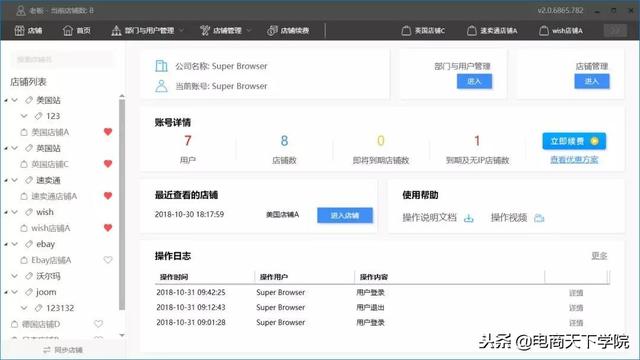
Task: Click 更多 in 操作日志
Action: pyautogui.click(x=599, y=256)
